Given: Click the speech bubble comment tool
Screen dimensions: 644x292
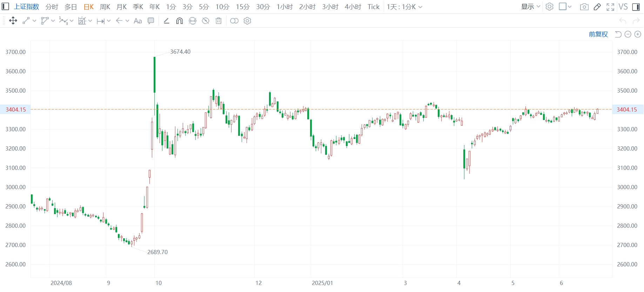Looking at the screenshot, I should [151, 21].
